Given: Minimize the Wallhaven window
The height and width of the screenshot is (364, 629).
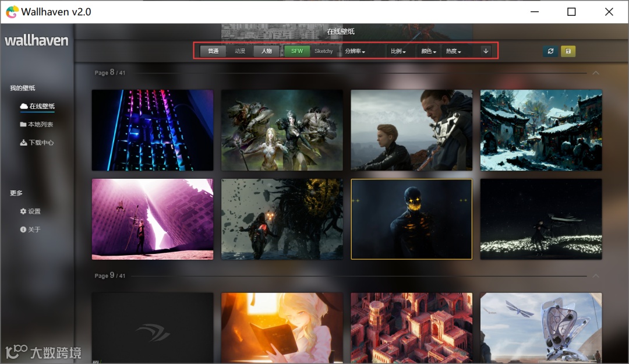Looking at the screenshot, I should (534, 12).
